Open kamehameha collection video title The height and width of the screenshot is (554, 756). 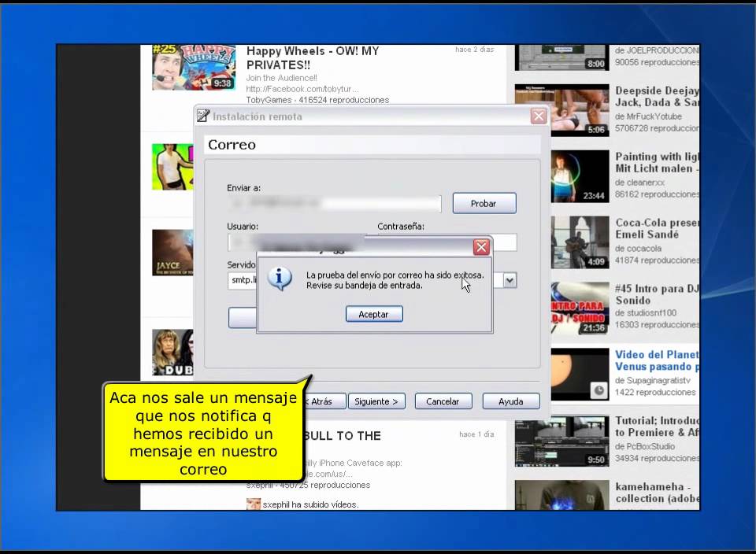pos(657,493)
